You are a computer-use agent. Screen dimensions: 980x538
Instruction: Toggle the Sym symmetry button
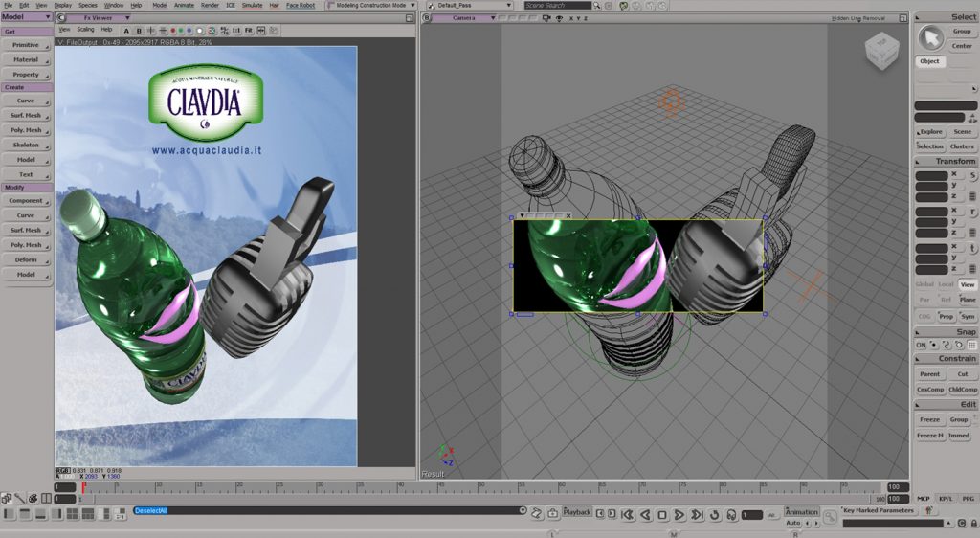pos(968,316)
